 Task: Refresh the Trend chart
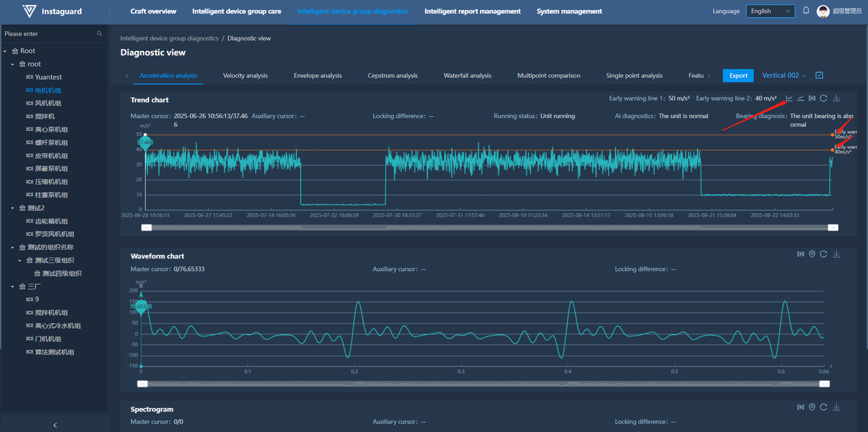click(x=823, y=98)
